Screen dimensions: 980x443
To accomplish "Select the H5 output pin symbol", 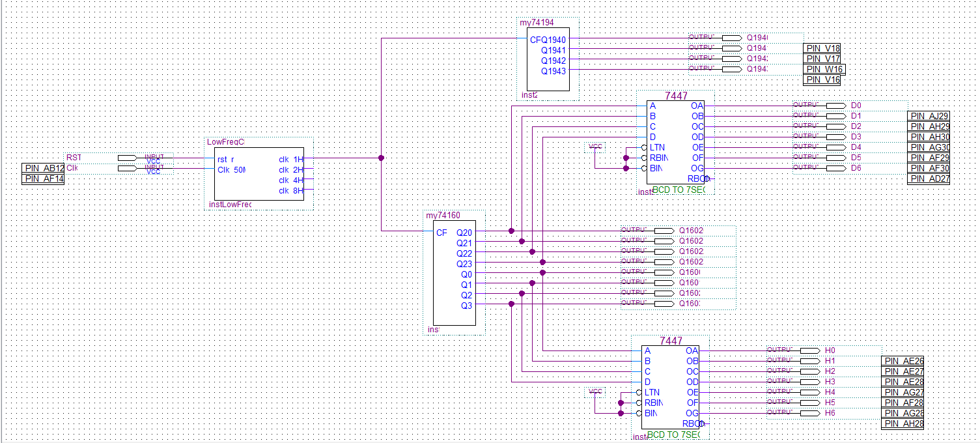I will (x=809, y=403).
